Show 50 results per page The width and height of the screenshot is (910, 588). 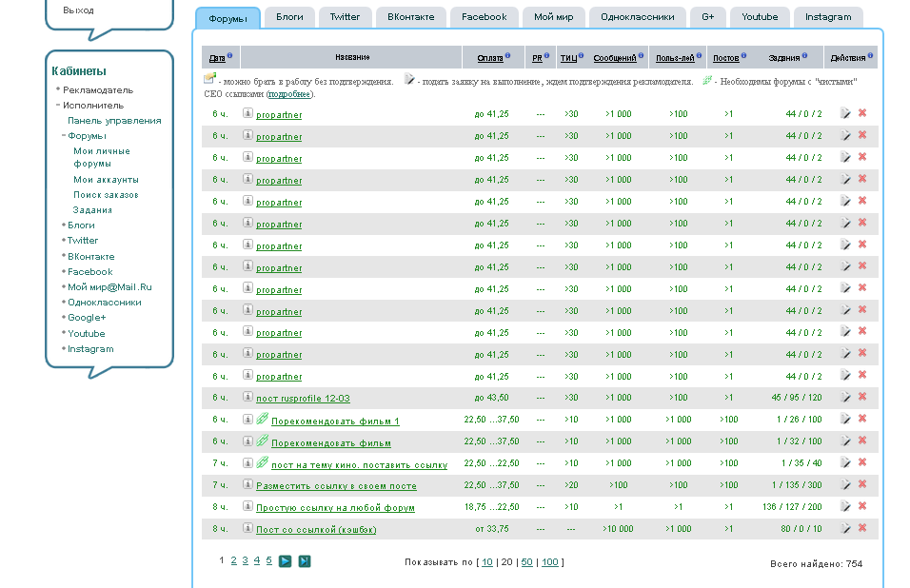[x=527, y=562]
